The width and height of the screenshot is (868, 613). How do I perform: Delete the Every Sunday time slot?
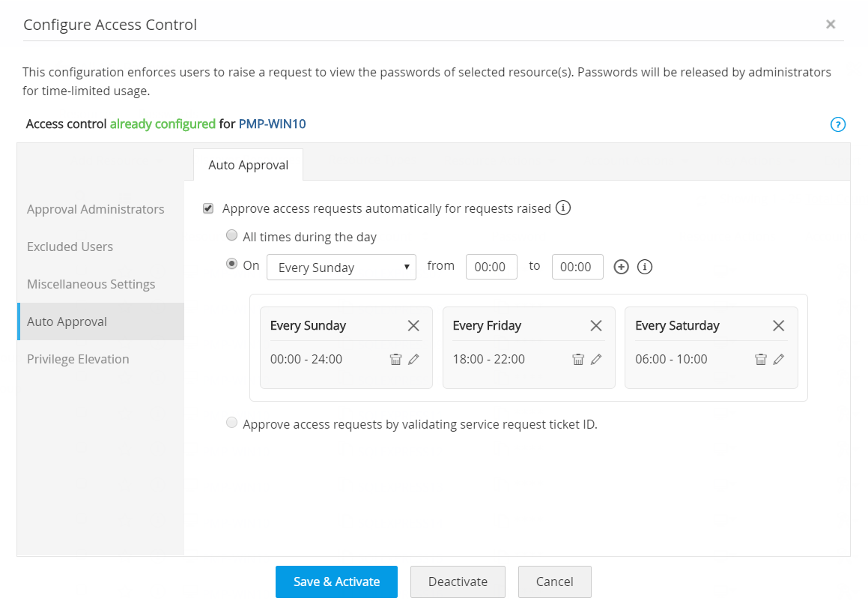click(395, 360)
